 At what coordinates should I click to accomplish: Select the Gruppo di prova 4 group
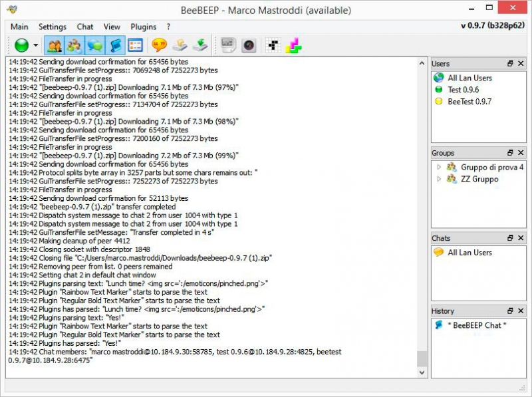491,167
